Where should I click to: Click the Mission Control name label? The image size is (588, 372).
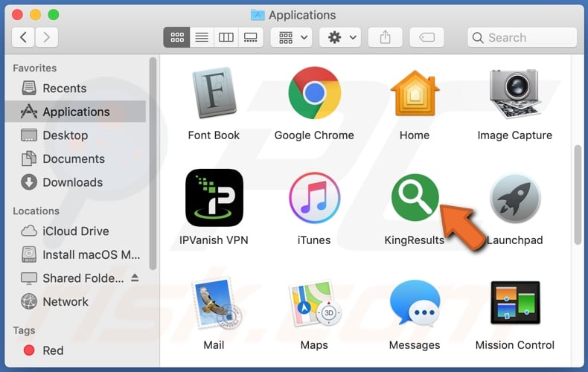coord(515,345)
